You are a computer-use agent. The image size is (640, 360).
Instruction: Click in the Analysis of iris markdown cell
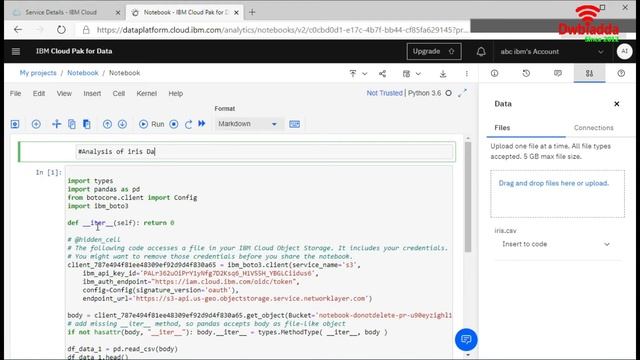pos(265,151)
